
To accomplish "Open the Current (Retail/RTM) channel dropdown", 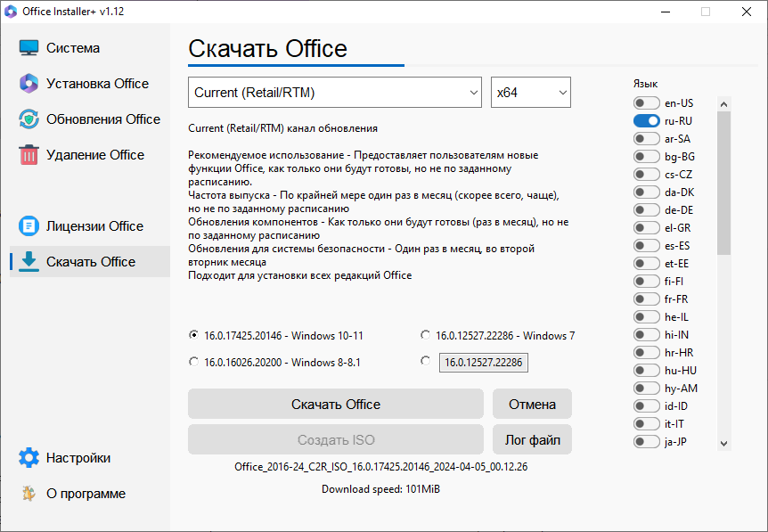I will point(335,93).
